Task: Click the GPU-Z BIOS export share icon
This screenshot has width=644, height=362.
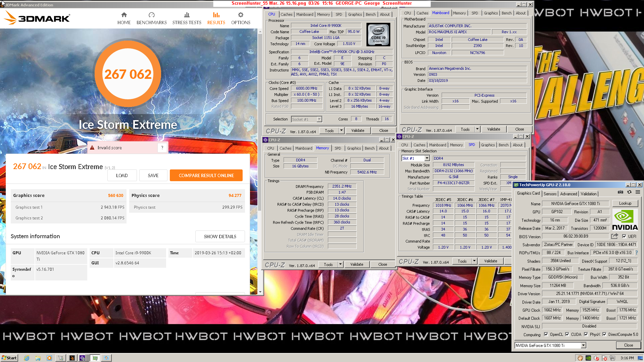Action: click(x=614, y=236)
